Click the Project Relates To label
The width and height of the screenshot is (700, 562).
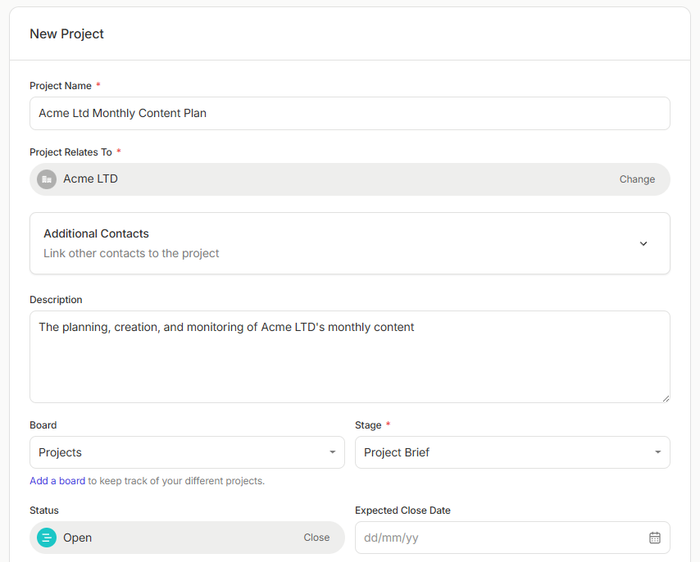70,152
